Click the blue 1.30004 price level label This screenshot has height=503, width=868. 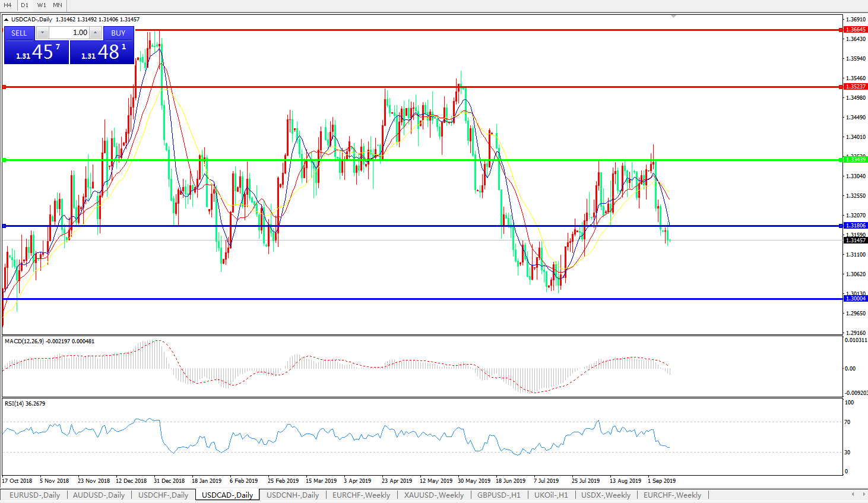[x=855, y=299]
